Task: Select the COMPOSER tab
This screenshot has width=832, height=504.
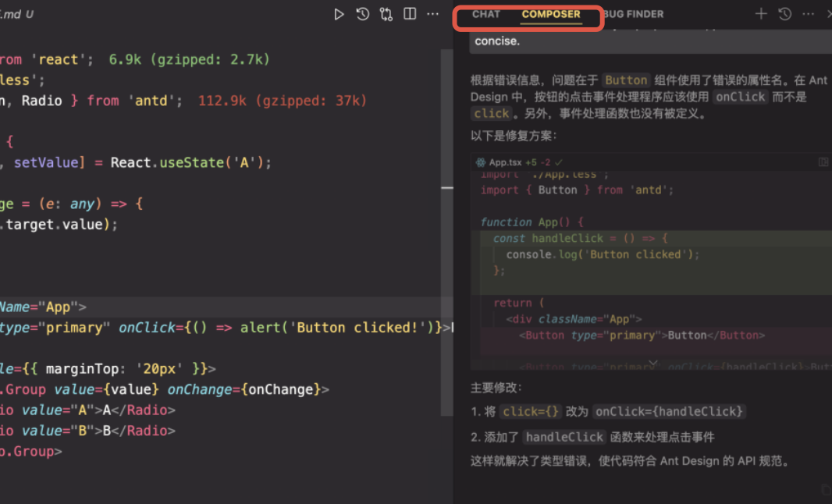Action: tap(551, 14)
